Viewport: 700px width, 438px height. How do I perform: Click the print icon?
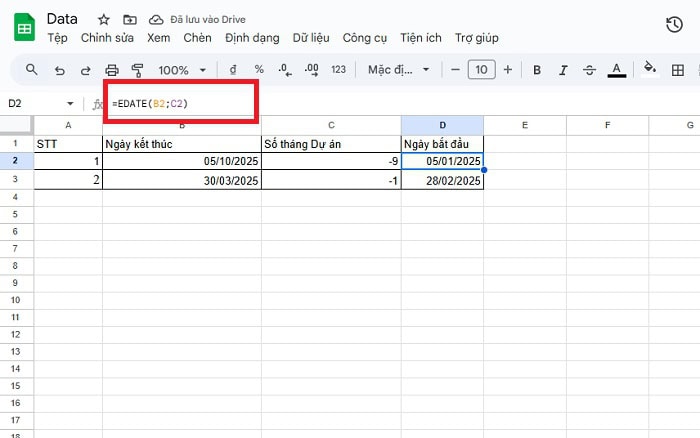[112, 70]
